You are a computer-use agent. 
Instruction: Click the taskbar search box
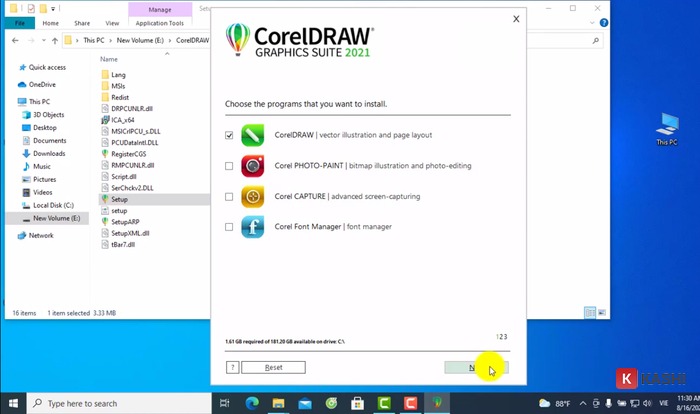tap(119, 403)
